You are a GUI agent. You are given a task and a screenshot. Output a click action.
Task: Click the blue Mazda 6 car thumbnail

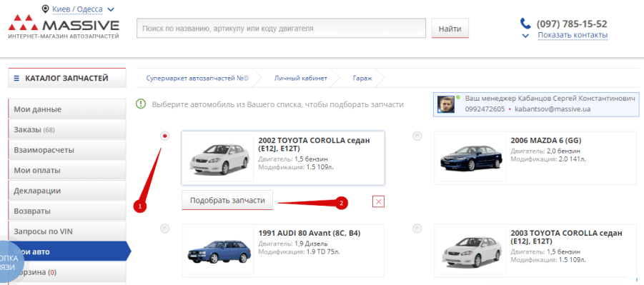pos(472,158)
